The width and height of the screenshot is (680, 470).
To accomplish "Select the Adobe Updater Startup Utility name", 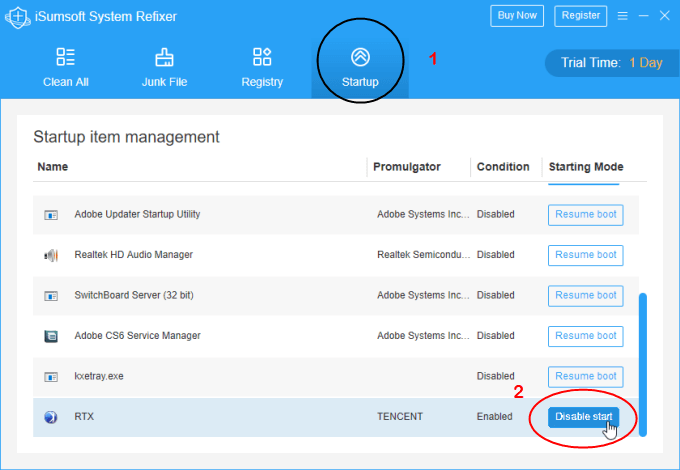I will 137,214.
